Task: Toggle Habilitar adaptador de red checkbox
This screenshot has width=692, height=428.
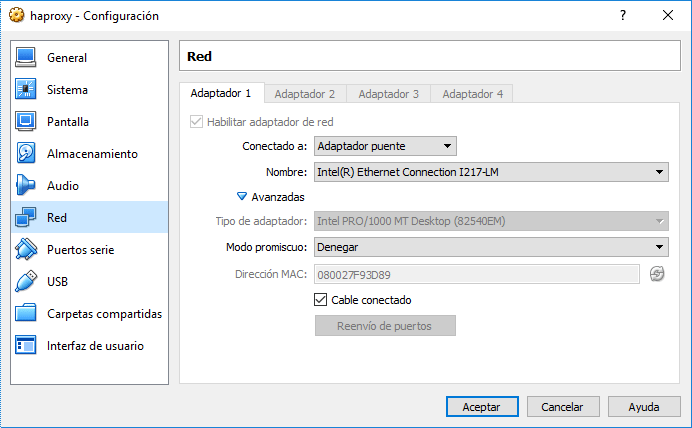Action: coord(196,122)
